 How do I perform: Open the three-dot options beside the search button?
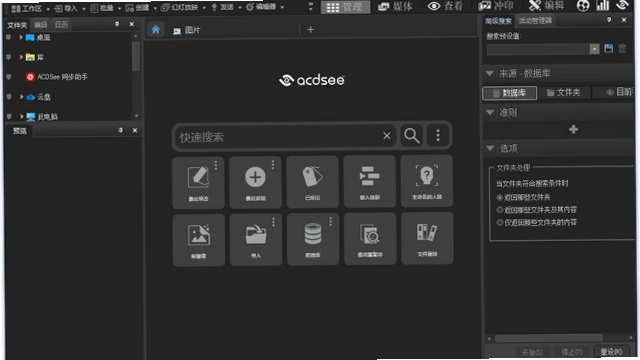point(438,135)
